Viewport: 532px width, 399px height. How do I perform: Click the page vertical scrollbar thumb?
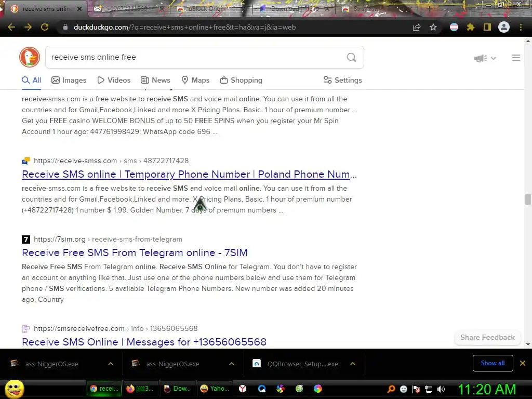pyautogui.click(x=528, y=199)
